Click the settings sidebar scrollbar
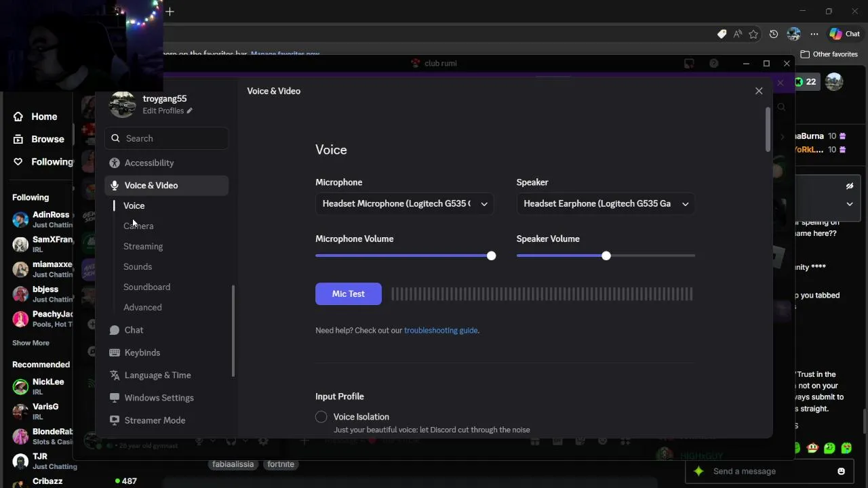Viewport: 868px width, 488px height. tap(233, 331)
